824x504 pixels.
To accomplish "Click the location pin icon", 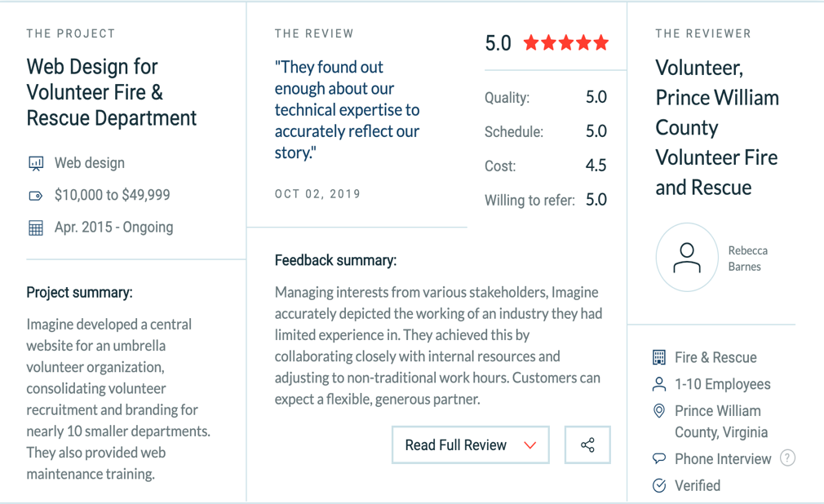I will (x=659, y=411).
